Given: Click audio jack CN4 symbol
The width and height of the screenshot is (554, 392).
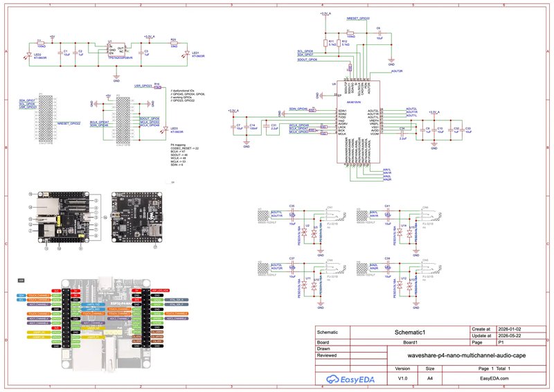Looking at the screenshot, I should pos(336,267).
